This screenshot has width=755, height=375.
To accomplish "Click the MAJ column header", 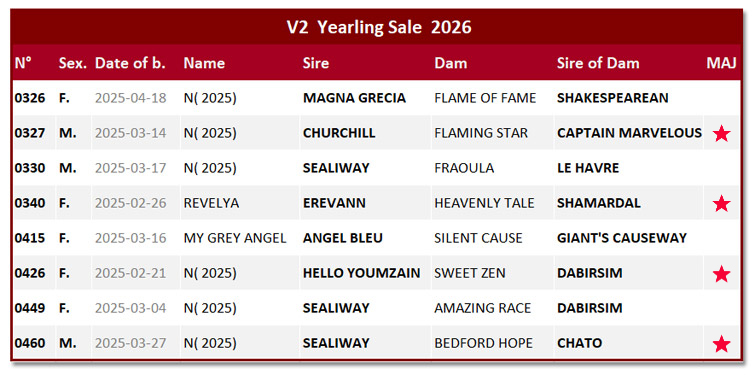I will point(721,63).
